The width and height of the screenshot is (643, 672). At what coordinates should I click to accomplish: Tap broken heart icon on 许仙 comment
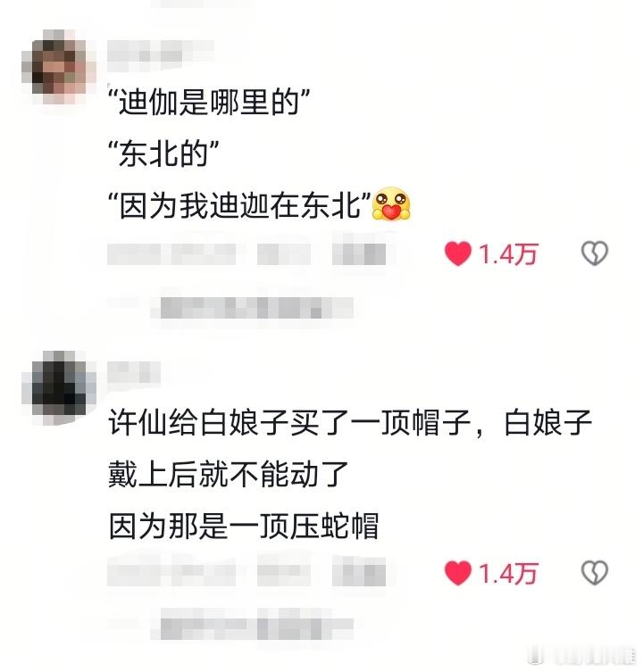[x=595, y=573]
